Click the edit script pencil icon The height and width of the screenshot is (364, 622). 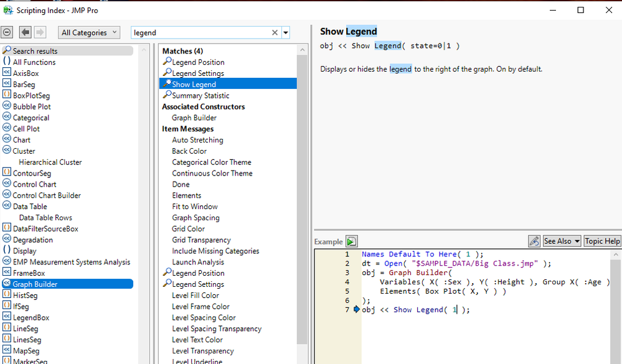pos(534,241)
